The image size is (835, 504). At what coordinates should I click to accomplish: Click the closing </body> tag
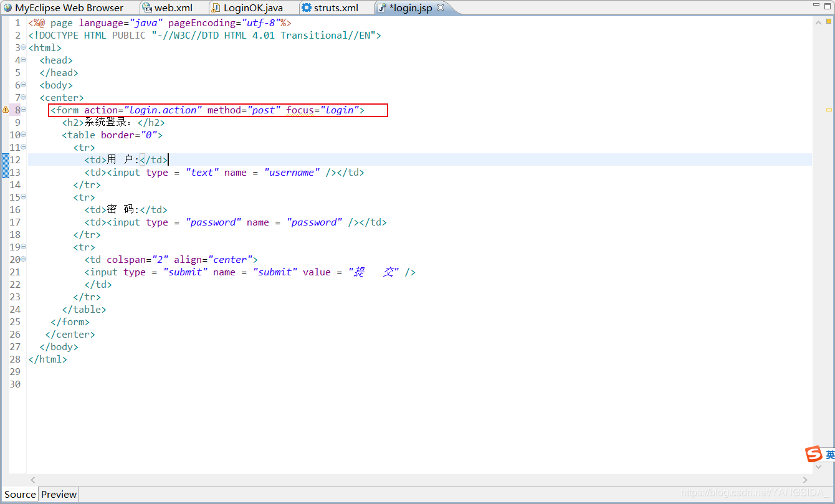(x=59, y=347)
